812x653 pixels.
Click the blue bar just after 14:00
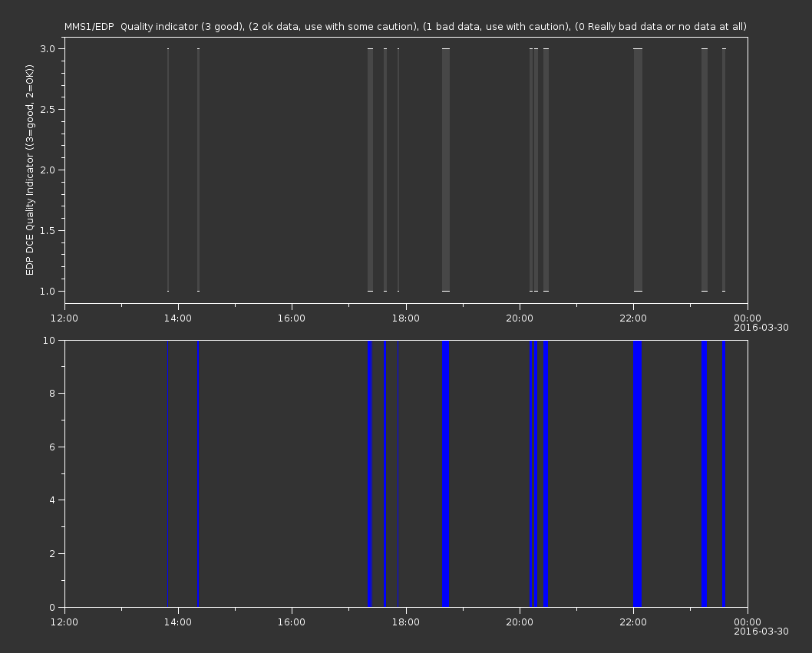pos(198,473)
